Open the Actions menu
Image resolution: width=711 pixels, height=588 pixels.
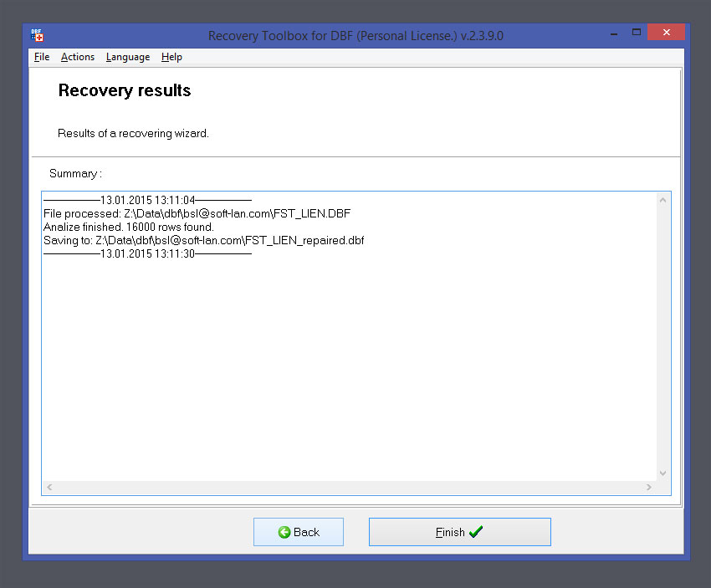(78, 57)
